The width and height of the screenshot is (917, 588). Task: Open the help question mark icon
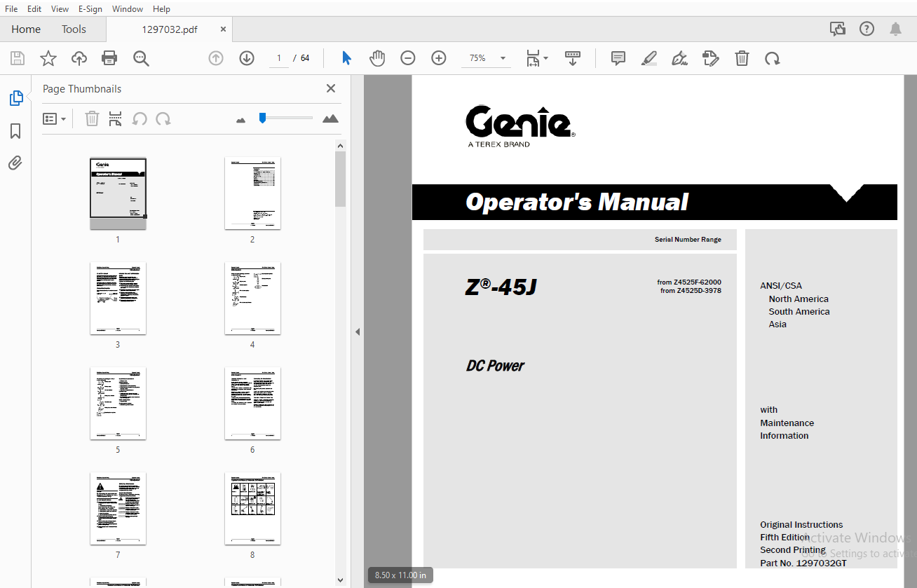pos(867,29)
